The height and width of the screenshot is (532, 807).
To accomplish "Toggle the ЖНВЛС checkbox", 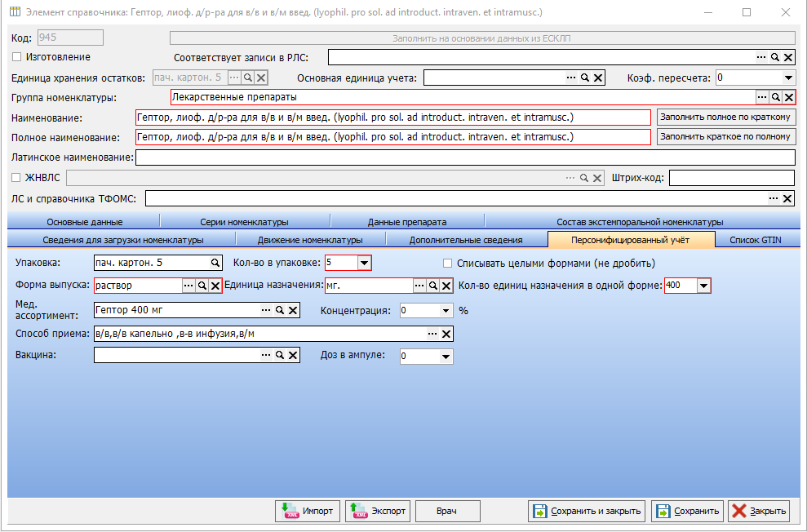I will [16, 178].
